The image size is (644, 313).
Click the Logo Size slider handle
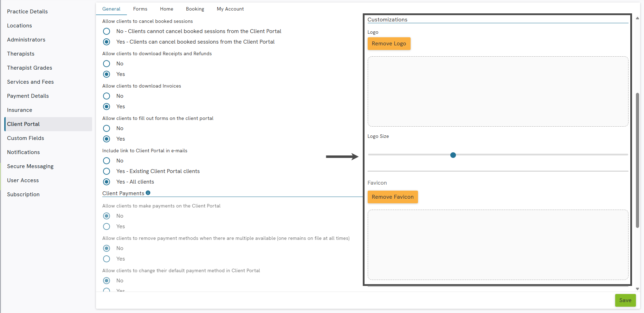pyautogui.click(x=453, y=155)
